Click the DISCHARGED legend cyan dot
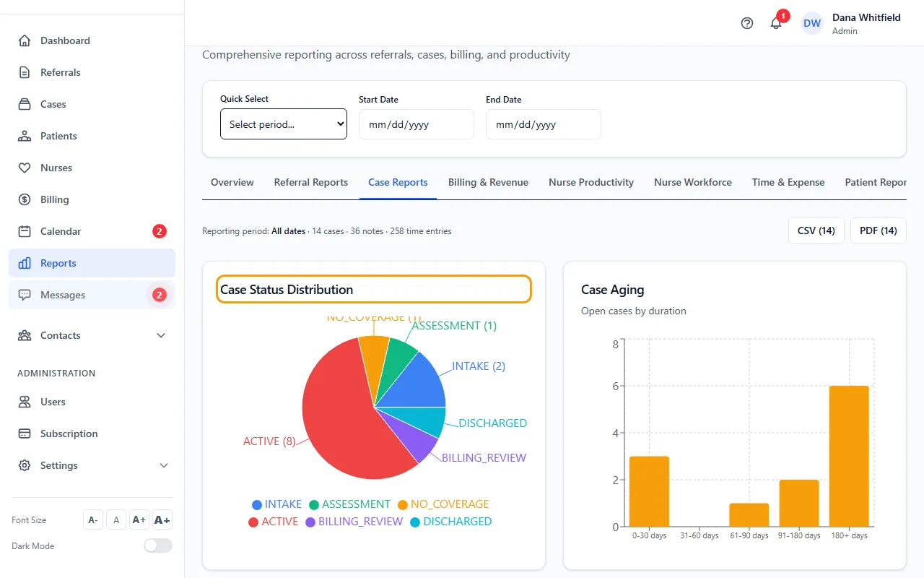This screenshot has width=924, height=578. [415, 522]
